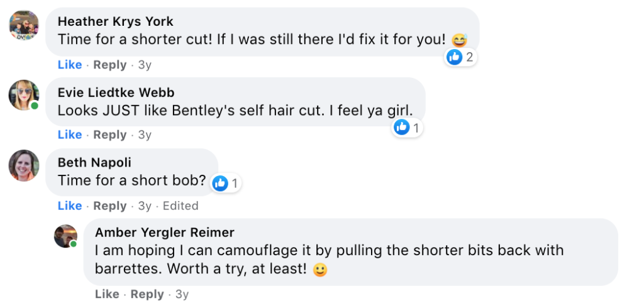Open Beth Napoli's profile picture

pyautogui.click(x=24, y=165)
